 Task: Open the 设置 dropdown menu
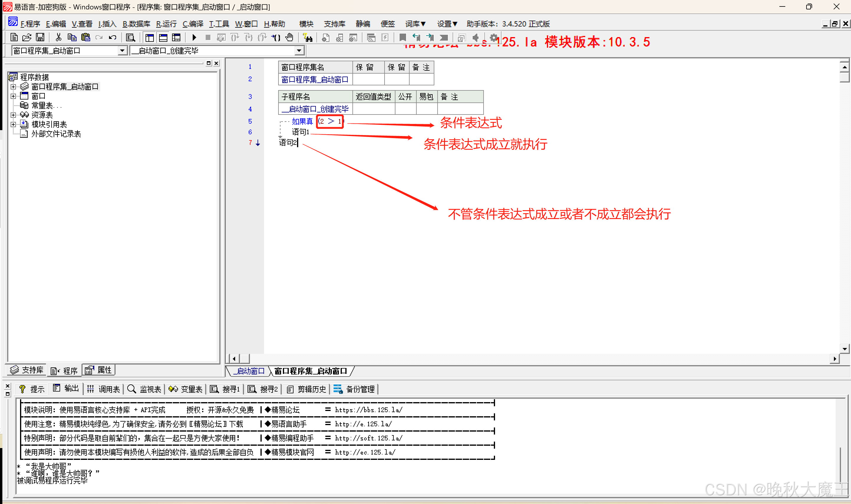coord(447,24)
